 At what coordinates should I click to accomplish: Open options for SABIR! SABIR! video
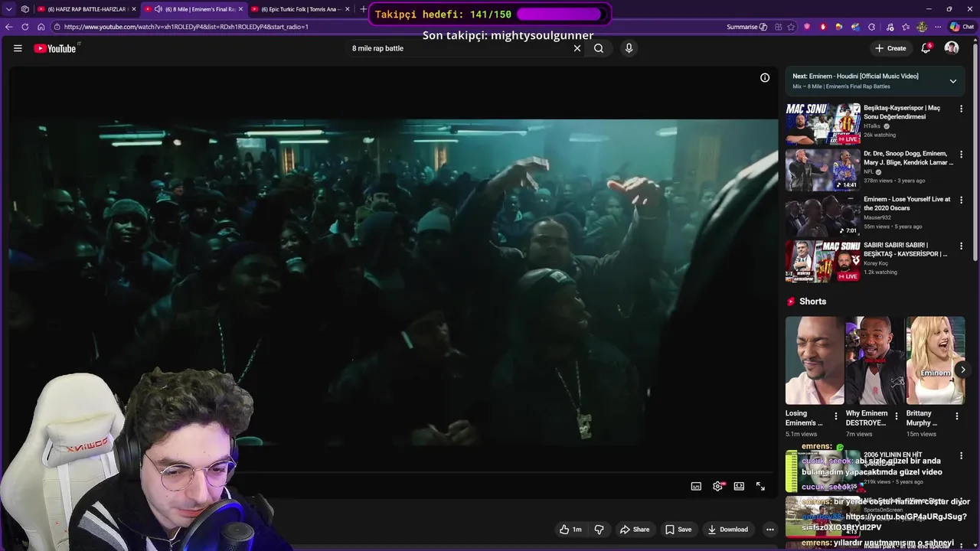pyautogui.click(x=961, y=246)
